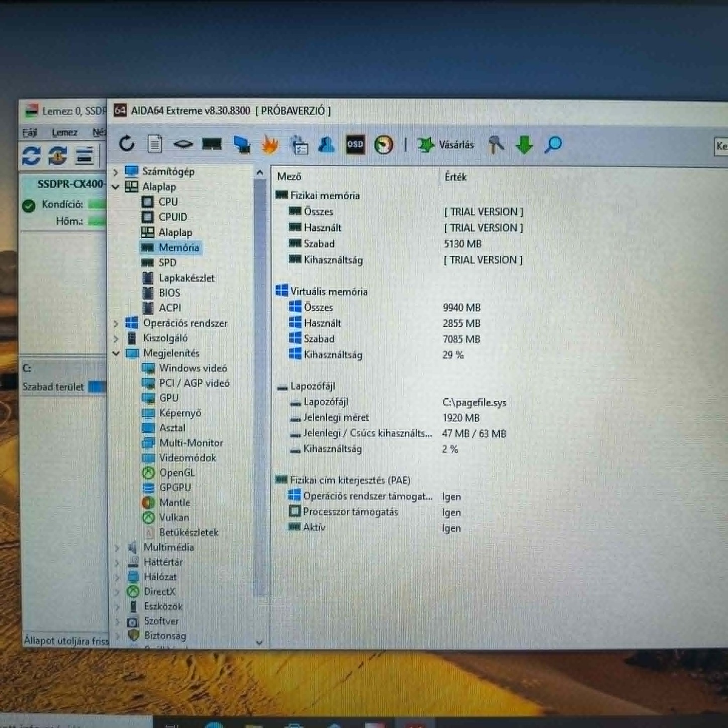The height and width of the screenshot is (728, 728).
Task: Expand the Kiszolgáló tree node
Action: 116,338
